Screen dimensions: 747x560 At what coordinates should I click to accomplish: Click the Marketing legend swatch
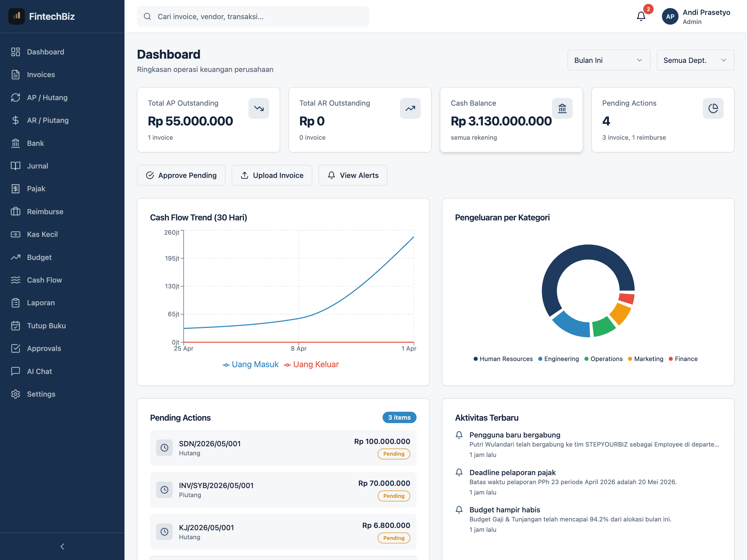tap(630, 359)
